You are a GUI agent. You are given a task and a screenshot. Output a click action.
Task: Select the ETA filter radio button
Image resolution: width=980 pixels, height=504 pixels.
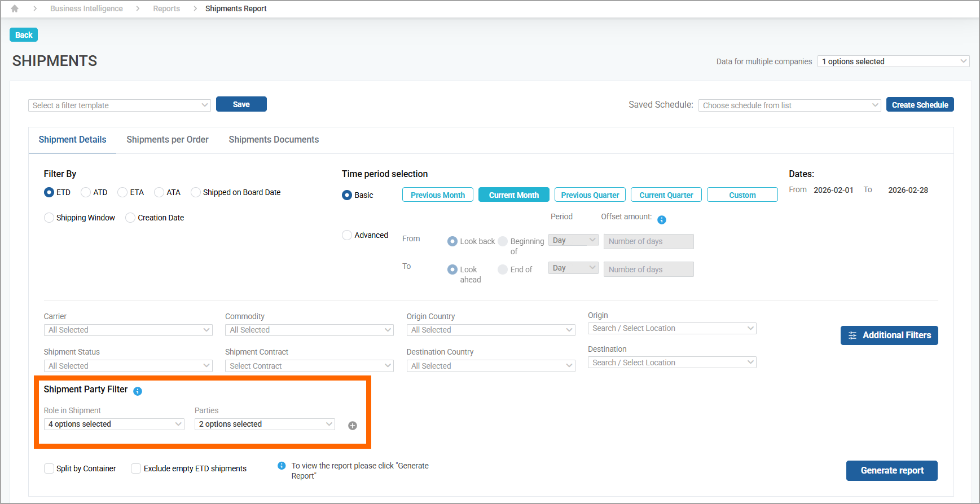click(x=122, y=192)
